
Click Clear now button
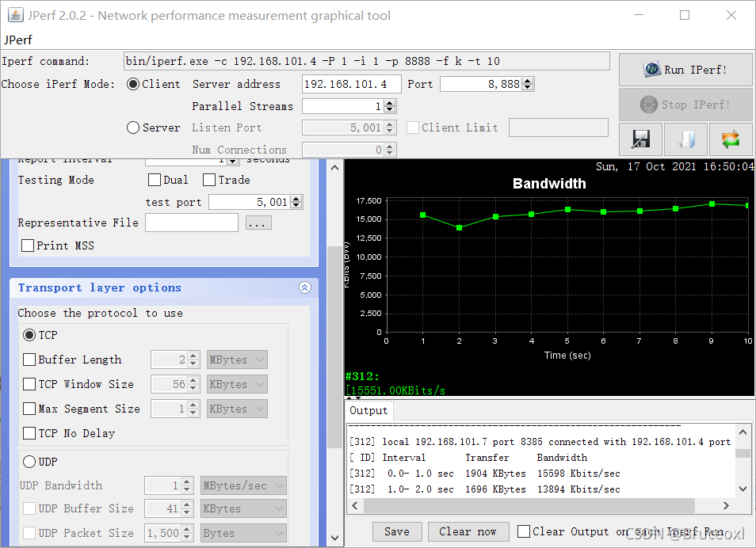(468, 531)
